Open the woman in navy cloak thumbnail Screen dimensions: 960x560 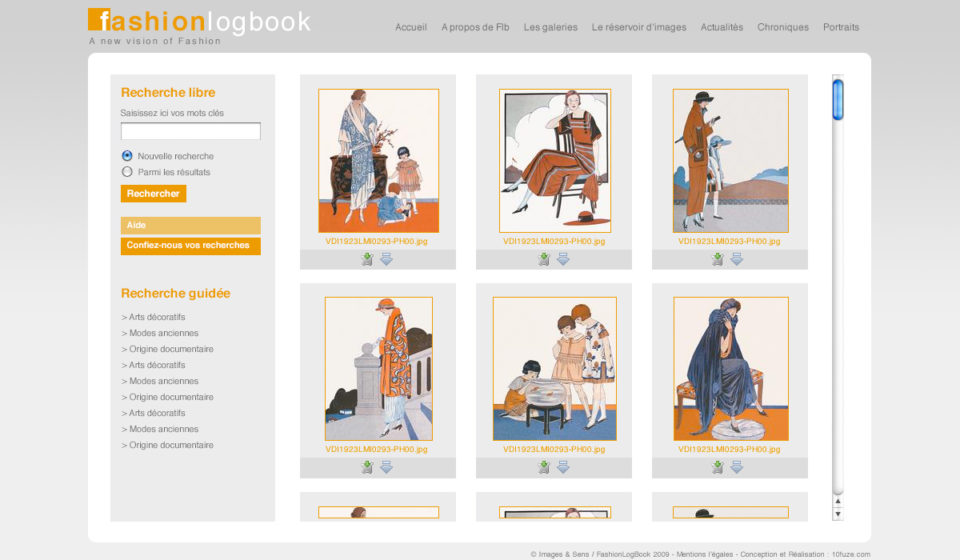[730, 368]
